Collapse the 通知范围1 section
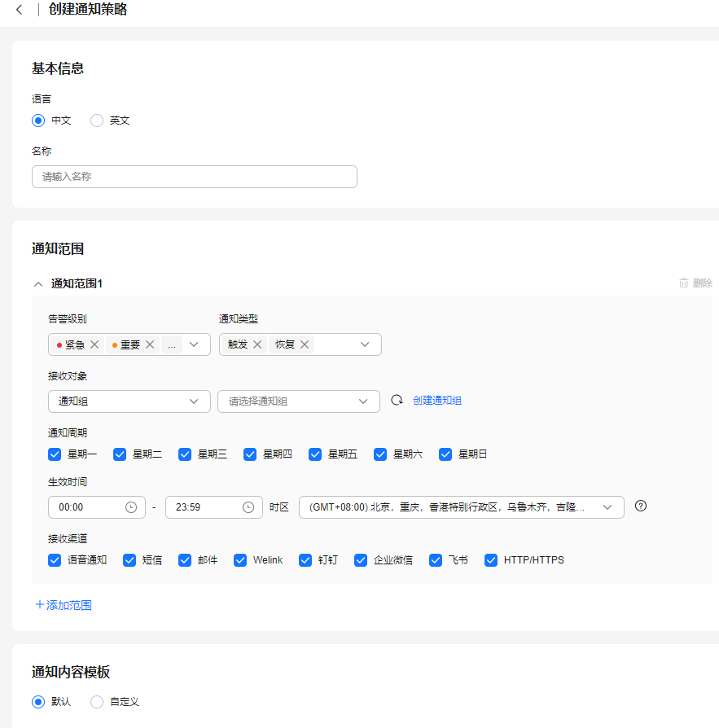The width and height of the screenshot is (719, 728). coord(37,283)
